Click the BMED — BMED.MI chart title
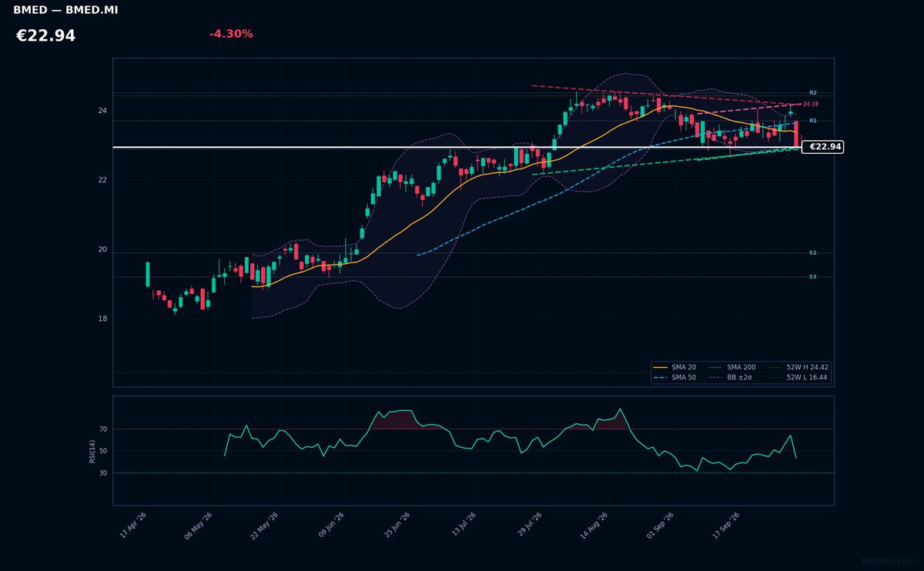The height and width of the screenshot is (571, 924). 65,11
